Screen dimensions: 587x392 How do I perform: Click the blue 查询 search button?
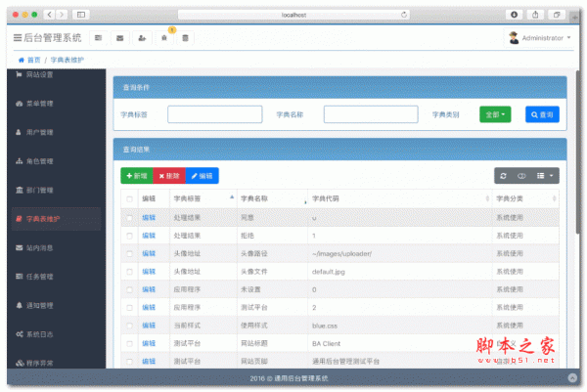point(542,114)
